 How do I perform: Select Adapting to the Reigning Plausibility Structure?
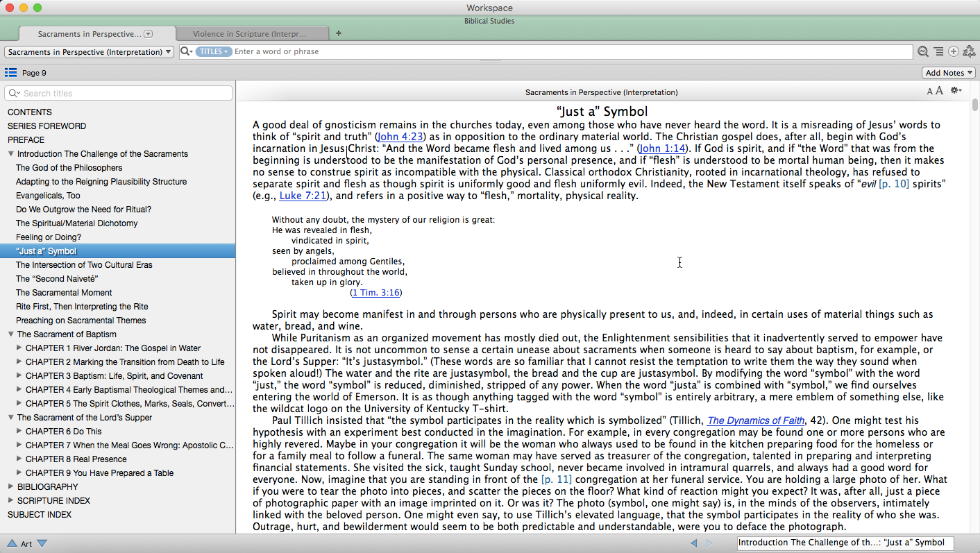coord(101,182)
